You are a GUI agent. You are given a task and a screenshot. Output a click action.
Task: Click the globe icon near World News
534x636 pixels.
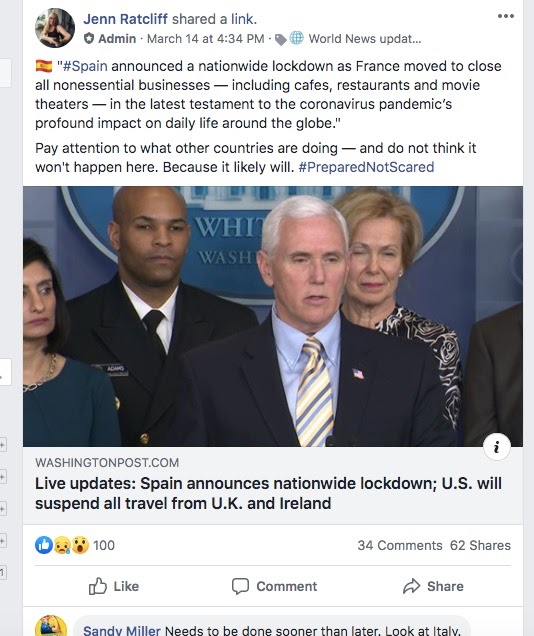pyautogui.click(x=296, y=38)
